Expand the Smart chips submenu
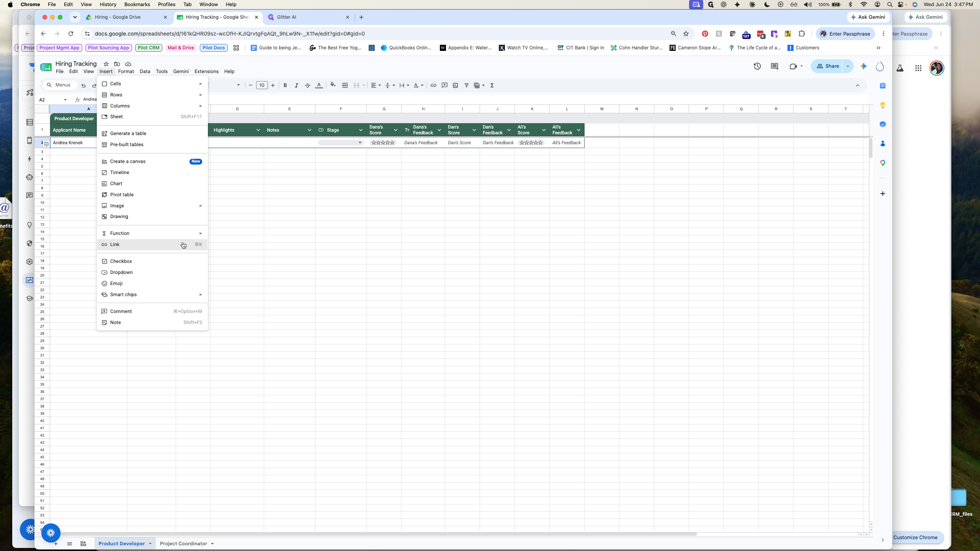 tap(152, 295)
